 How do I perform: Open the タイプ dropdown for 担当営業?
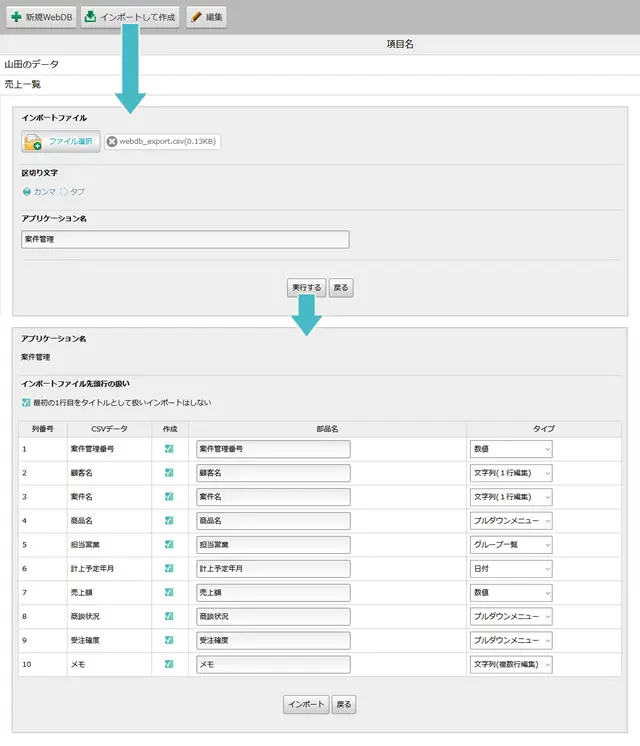511,545
